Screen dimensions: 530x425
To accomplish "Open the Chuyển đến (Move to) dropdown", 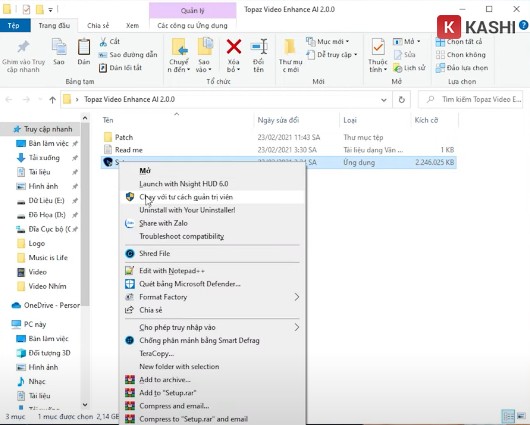I will pos(178,66).
